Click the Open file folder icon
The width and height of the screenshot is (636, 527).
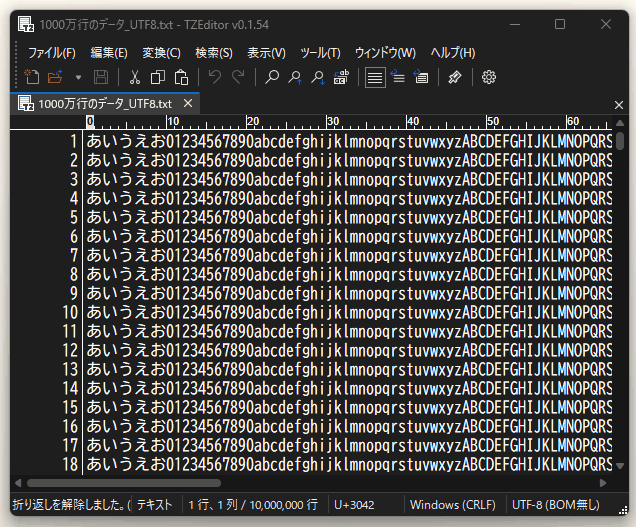click(55, 77)
